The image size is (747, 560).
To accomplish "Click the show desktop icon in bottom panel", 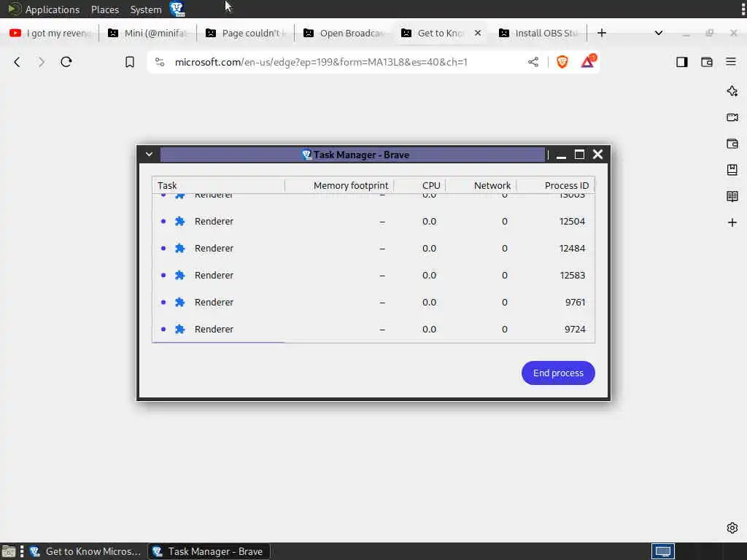I will click(x=8, y=551).
